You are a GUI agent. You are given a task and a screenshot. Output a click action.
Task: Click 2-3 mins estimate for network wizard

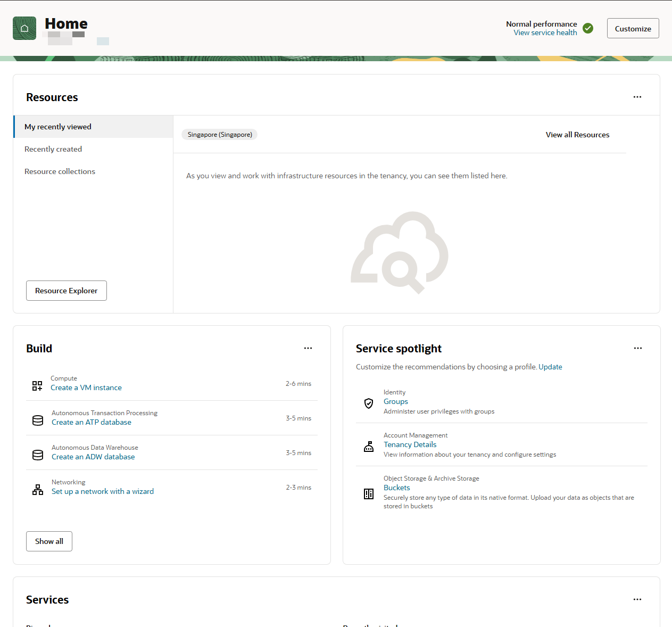point(298,488)
